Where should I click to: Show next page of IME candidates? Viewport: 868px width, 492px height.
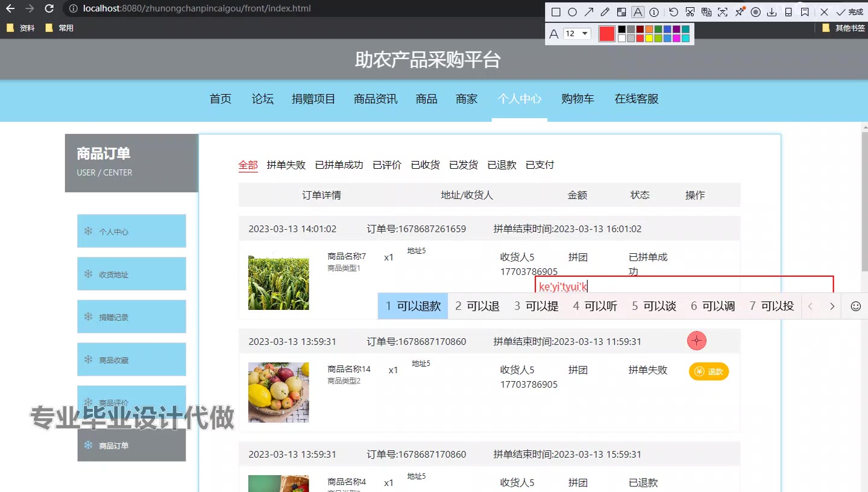832,306
